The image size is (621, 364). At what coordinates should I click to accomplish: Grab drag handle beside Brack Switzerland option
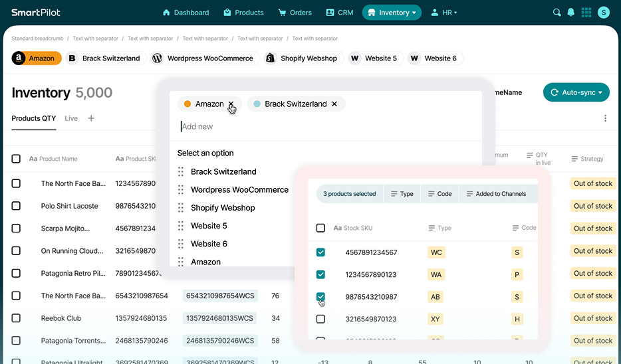pyautogui.click(x=181, y=172)
